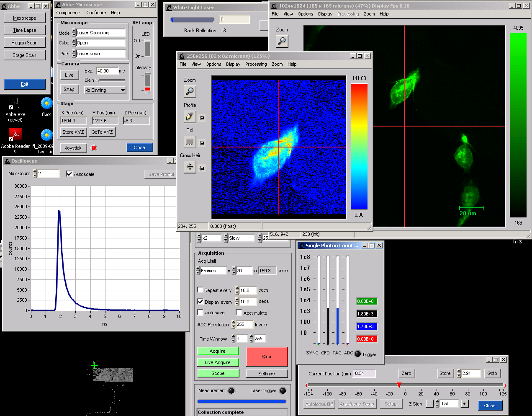532x416 pixels.
Task: Click the green Live Acquire button
Action: tap(218, 362)
